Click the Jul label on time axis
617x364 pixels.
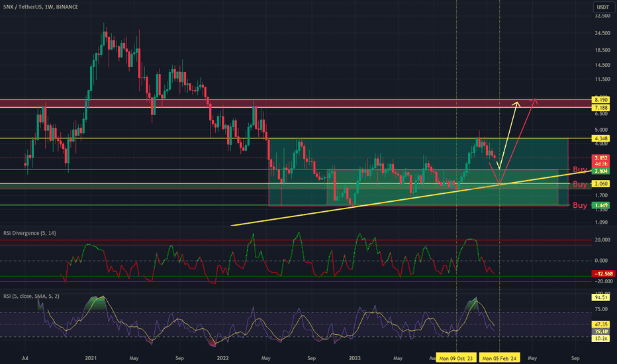[24, 358]
